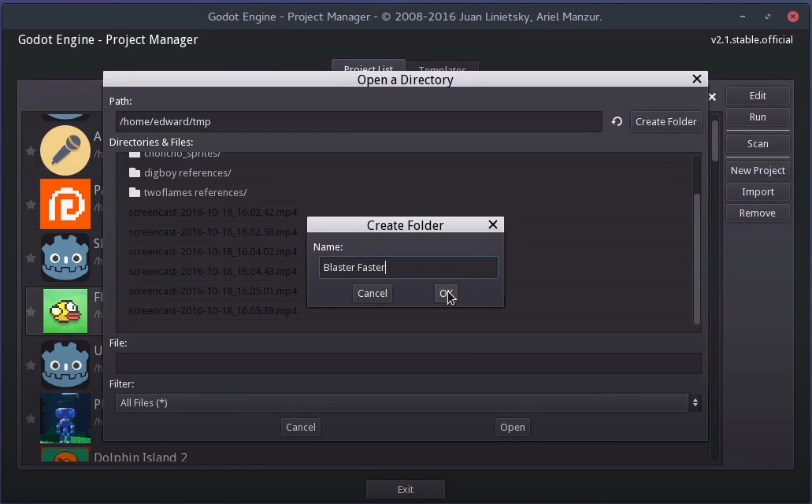Toggle favorite star for flappy bird project
The width and height of the screenshot is (812, 504).
pos(31,311)
